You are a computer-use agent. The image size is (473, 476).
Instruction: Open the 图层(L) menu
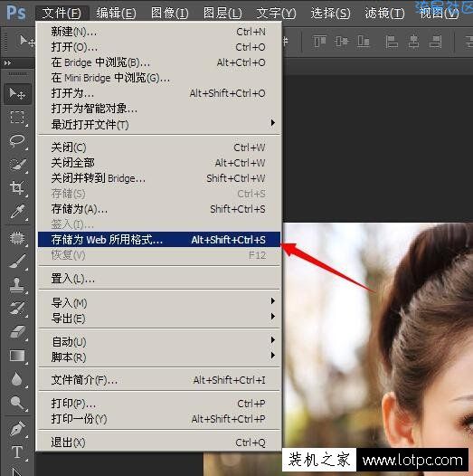pyautogui.click(x=223, y=13)
